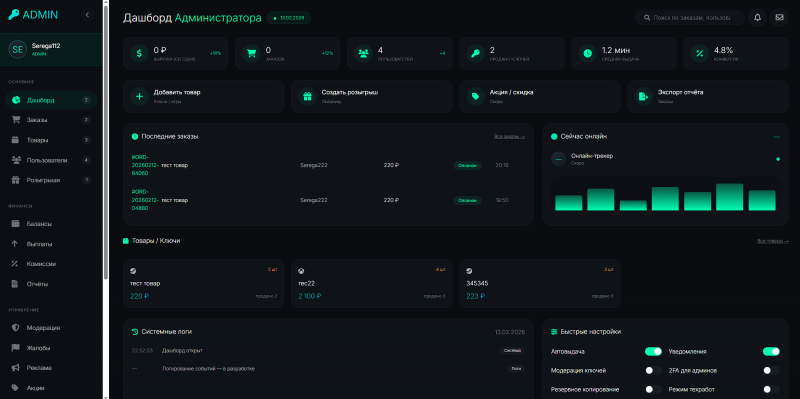Follow the Все заказы link
Screen dimensions: 800x399
(509, 137)
